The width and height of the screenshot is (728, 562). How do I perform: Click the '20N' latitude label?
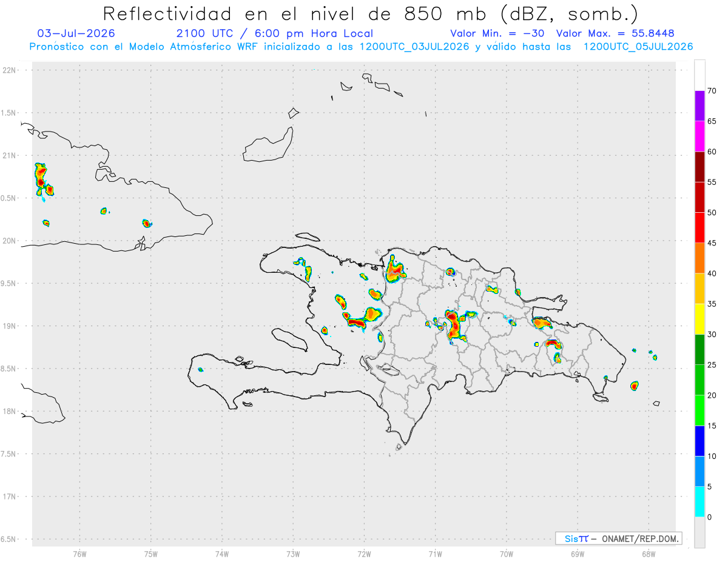click(x=10, y=241)
